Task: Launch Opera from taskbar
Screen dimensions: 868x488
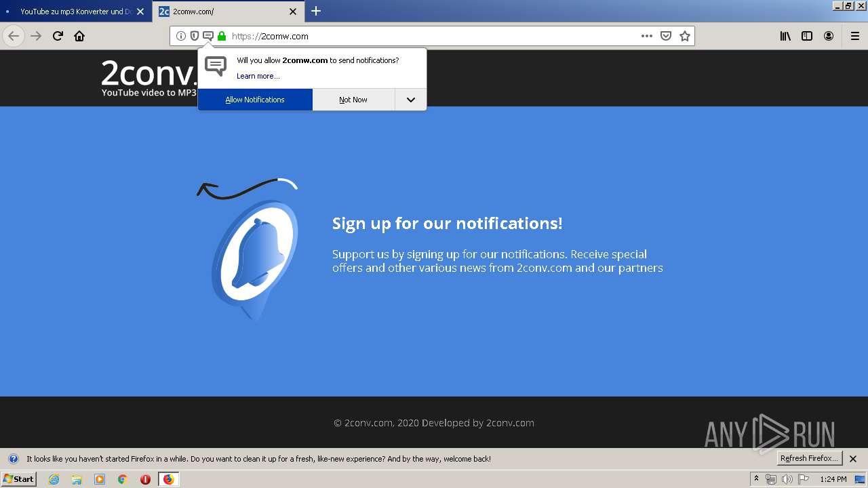Action: click(145, 479)
